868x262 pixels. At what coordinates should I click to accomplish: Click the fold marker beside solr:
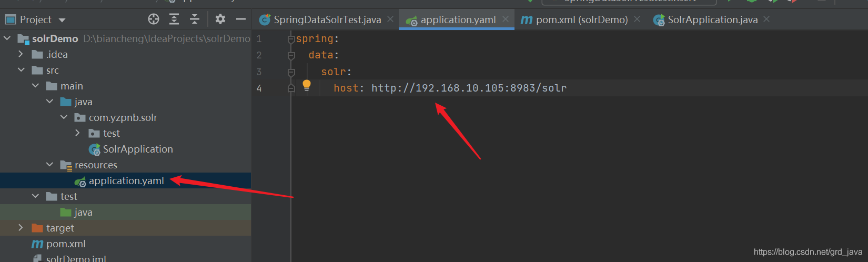(291, 72)
